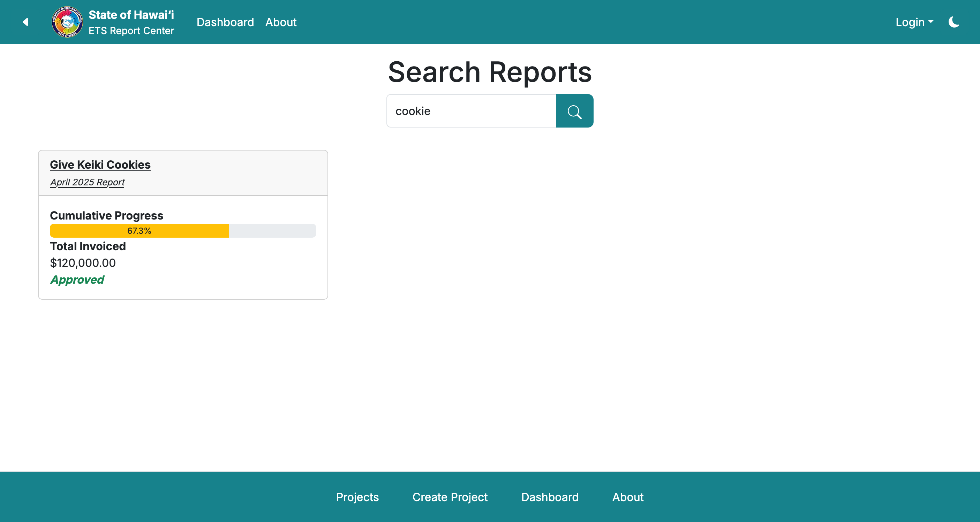The image size is (980, 522).
Task: Open the April 2025 Report link
Action: click(x=87, y=182)
